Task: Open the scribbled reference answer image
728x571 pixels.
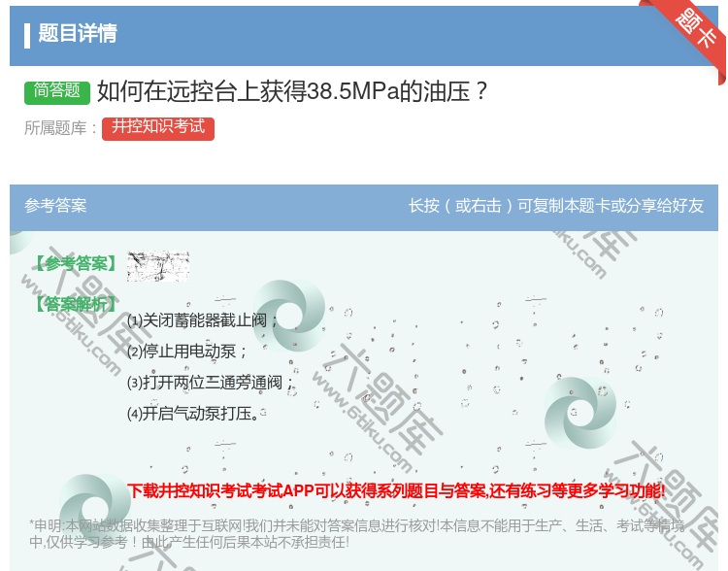Action: coord(158,266)
